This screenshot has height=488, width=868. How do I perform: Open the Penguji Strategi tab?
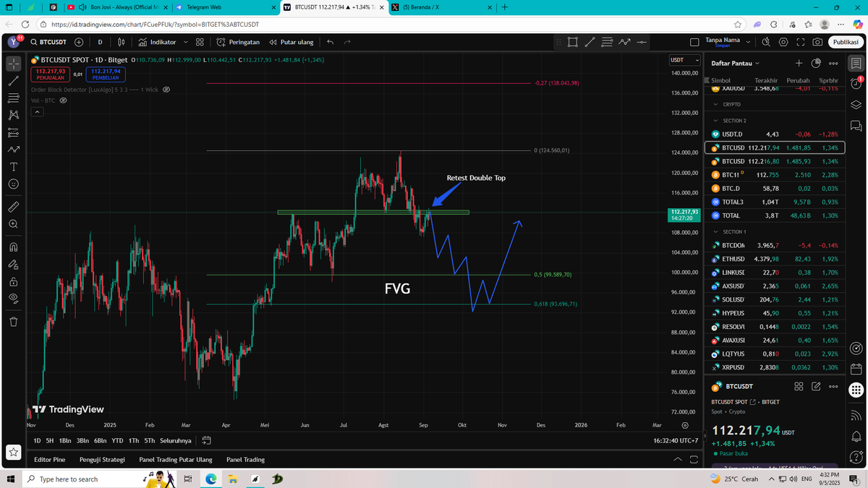click(x=102, y=460)
